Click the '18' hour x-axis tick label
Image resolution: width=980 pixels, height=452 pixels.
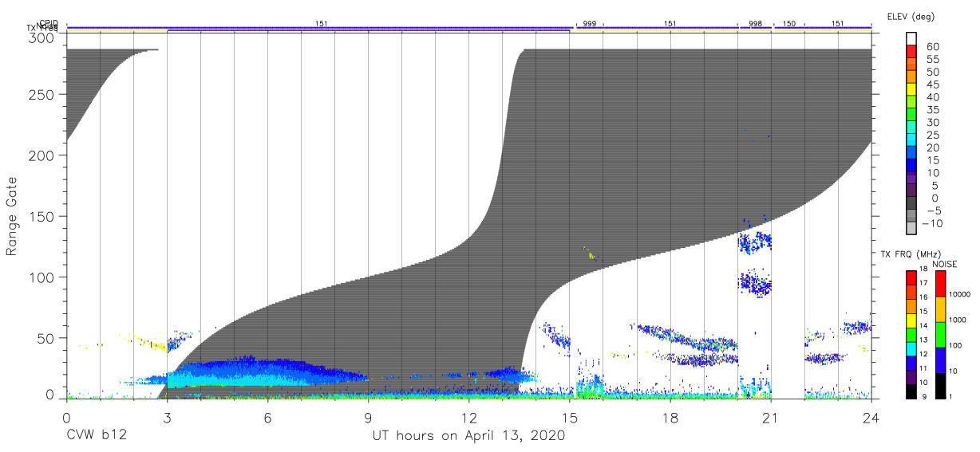coord(670,418)
